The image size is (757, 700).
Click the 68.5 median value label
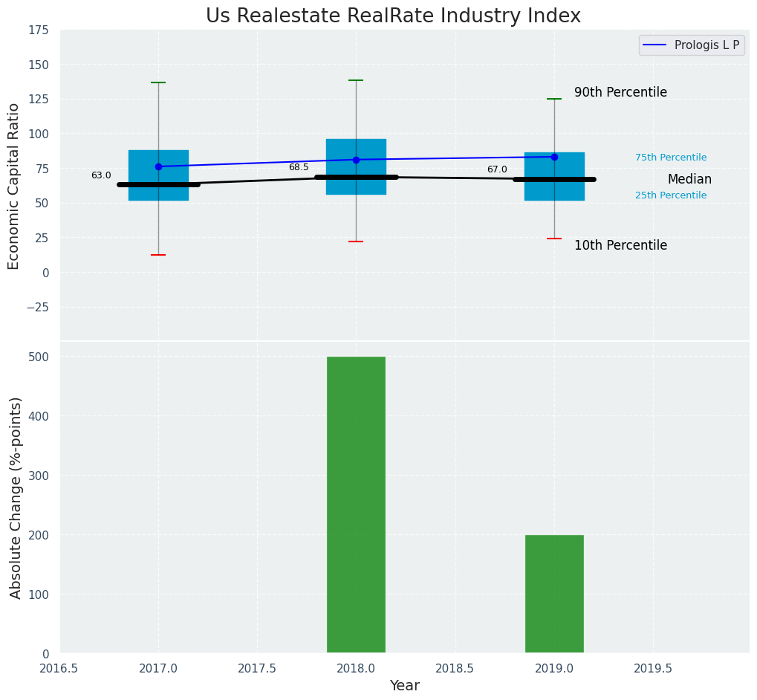(x=299, y=168)
